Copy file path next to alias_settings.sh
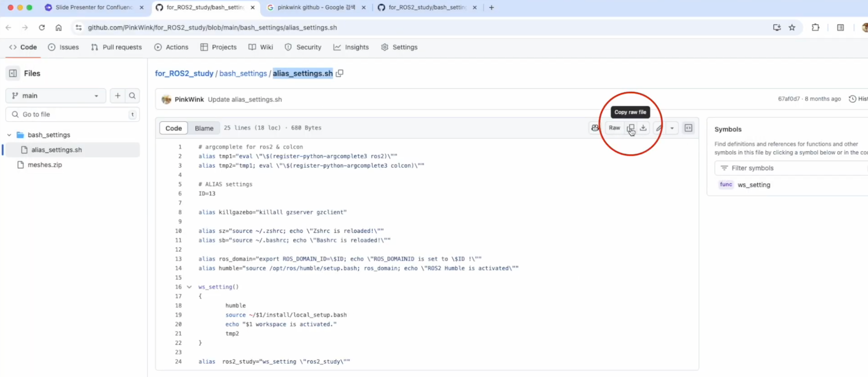Viewport: 868px width, 377px height. click(340, 73)
